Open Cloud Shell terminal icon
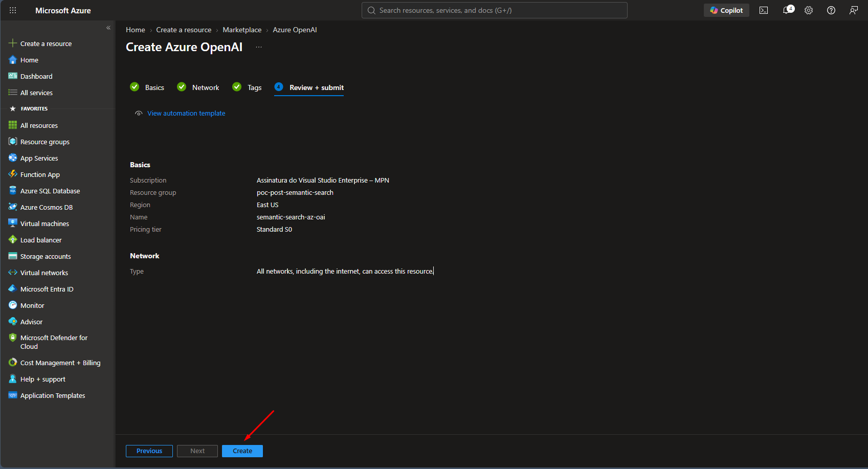The height and width of the screenshot is (469, 868). tap(764, 10)
